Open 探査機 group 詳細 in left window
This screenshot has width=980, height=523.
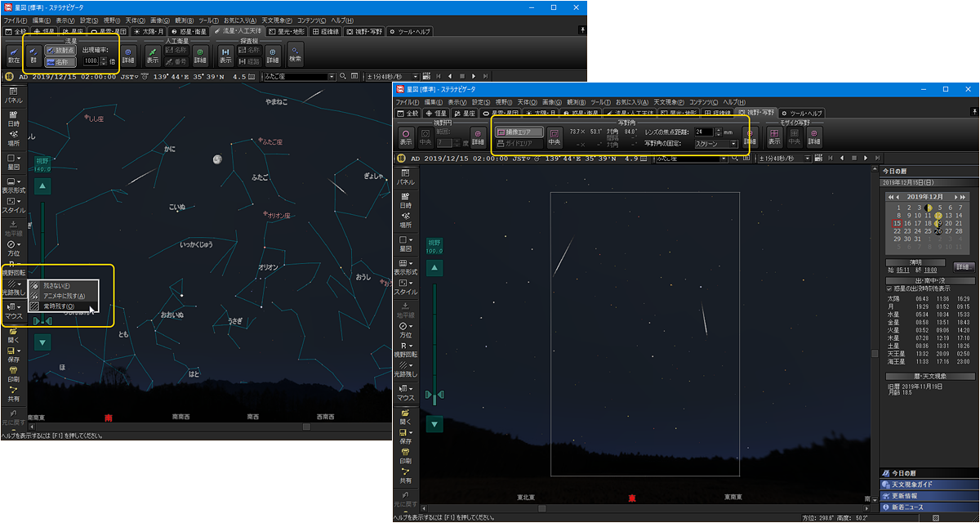click(x=273, y=54)
